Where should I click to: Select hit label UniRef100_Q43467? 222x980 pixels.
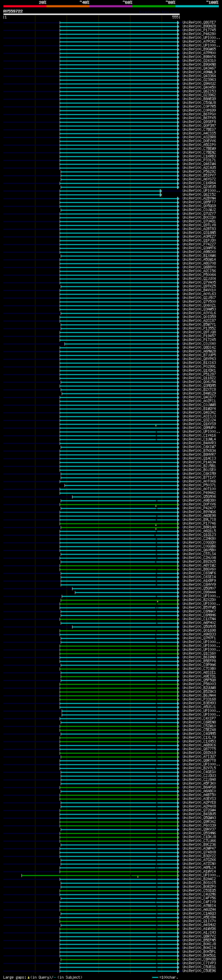click(199, 68)
